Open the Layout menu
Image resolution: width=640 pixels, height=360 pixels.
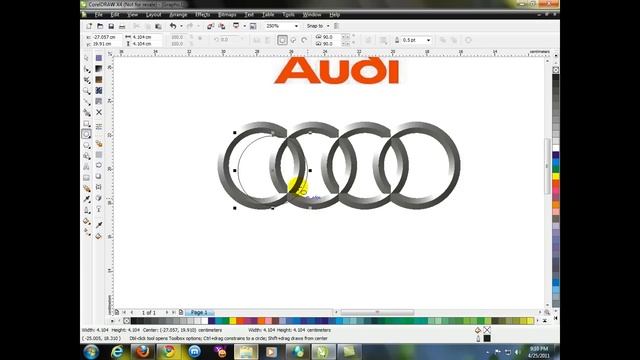point(153,15)
